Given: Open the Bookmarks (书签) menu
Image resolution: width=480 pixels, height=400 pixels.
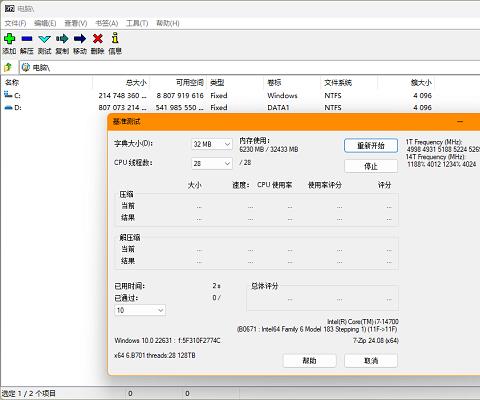Looking at the screenshot, I should pos(107,23).
